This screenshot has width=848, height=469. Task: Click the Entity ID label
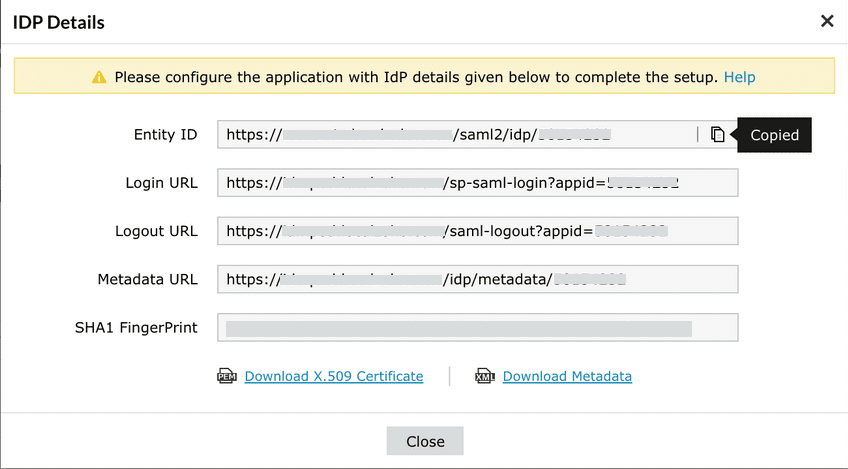165,134
